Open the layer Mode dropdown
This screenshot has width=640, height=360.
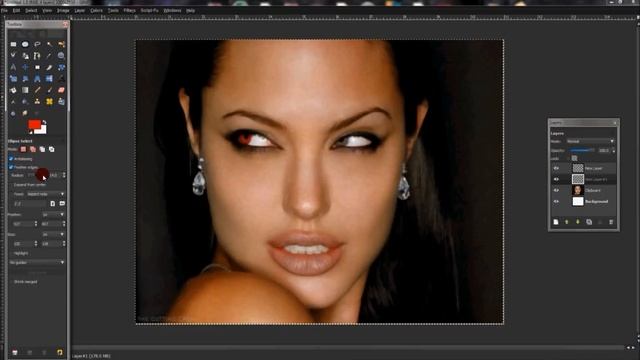(x=590, y=141)
